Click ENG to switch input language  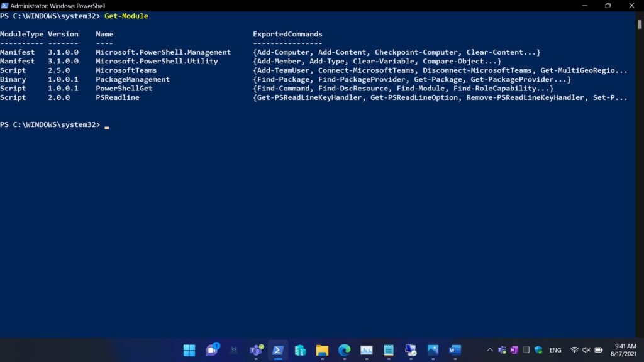point(555,350)
